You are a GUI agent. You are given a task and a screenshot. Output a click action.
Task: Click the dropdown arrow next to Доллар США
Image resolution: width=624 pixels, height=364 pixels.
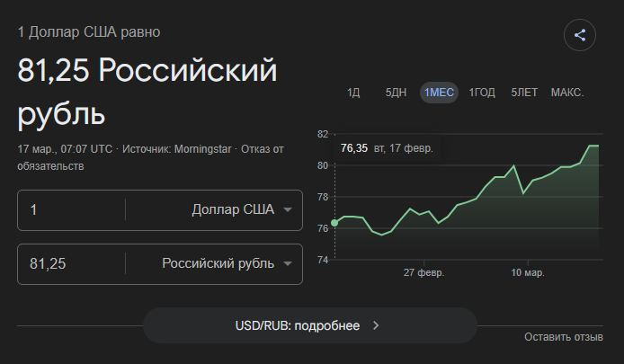[288, 210]
